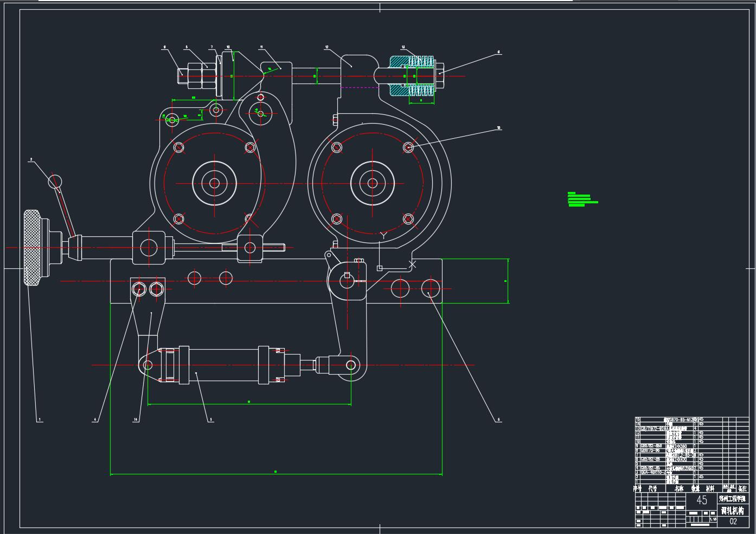The width and height of the screenshot is (756, 534).
Task: Pick the magenta dashed line under the top rod
Action: (x=360, y=87)
